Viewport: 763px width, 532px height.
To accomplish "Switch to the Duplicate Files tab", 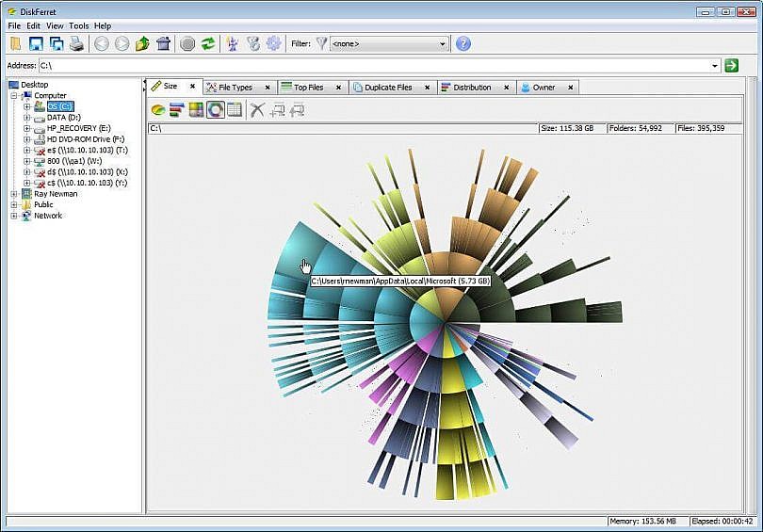I will point(388,88).
